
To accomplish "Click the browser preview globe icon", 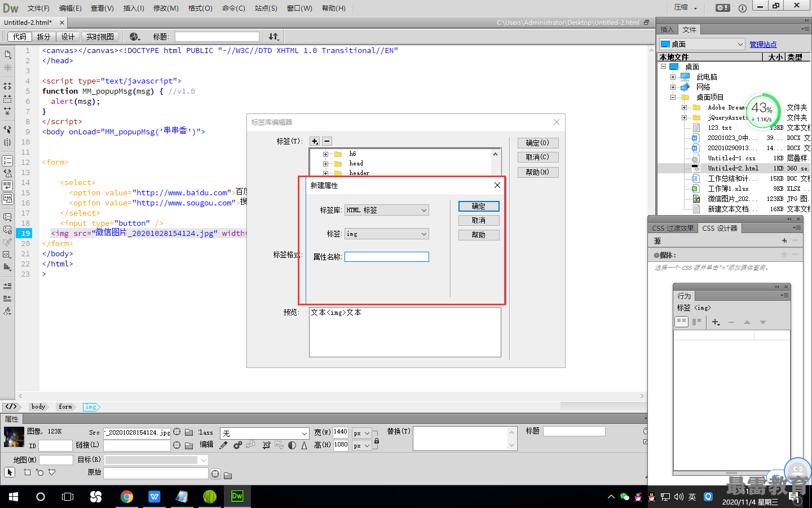I will [x=134, y=37].
